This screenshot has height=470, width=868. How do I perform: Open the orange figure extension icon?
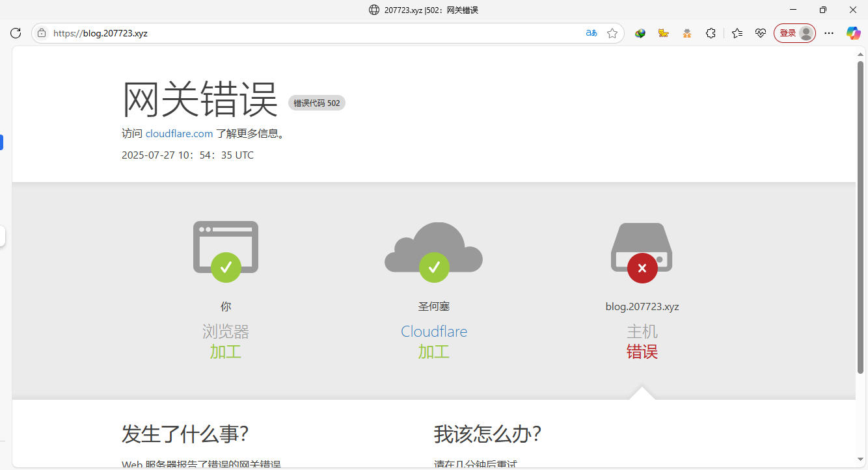[687, 33]
